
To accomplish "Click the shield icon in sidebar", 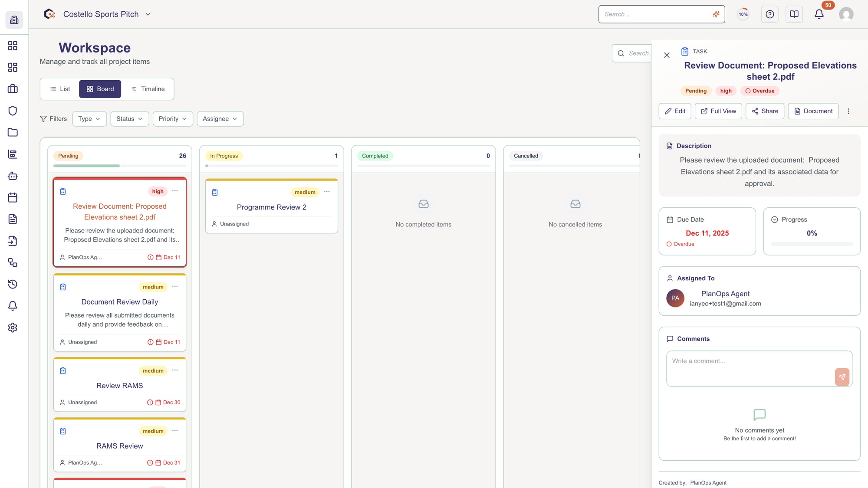I will click(13, 111).
